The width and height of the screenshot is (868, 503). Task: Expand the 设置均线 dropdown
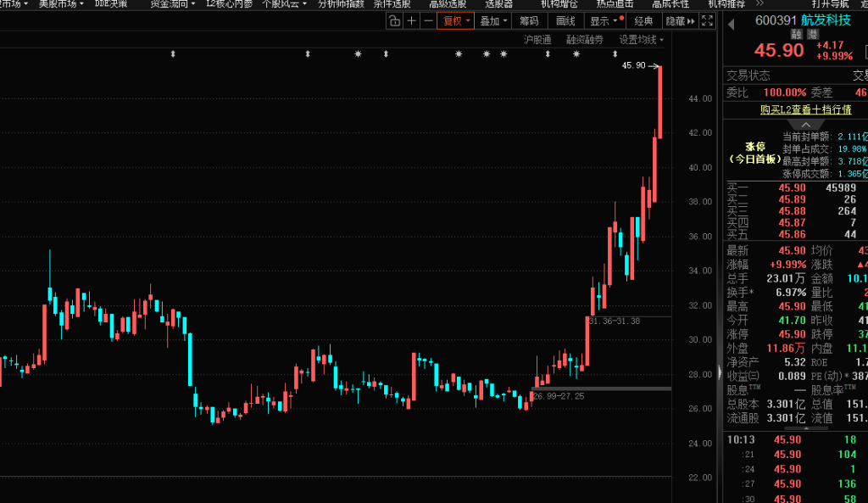pos(642,39)
